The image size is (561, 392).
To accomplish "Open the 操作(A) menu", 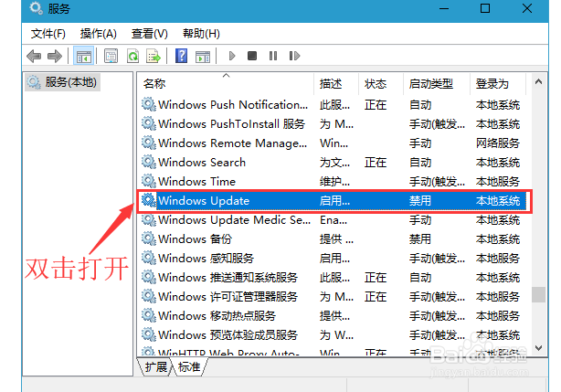I will pos(99,34).
